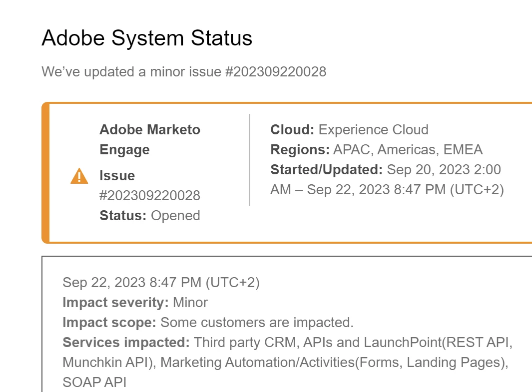The width and height of the screenshot is (532, 392).
Task: Click the Impact scope label
Action: 109,323
